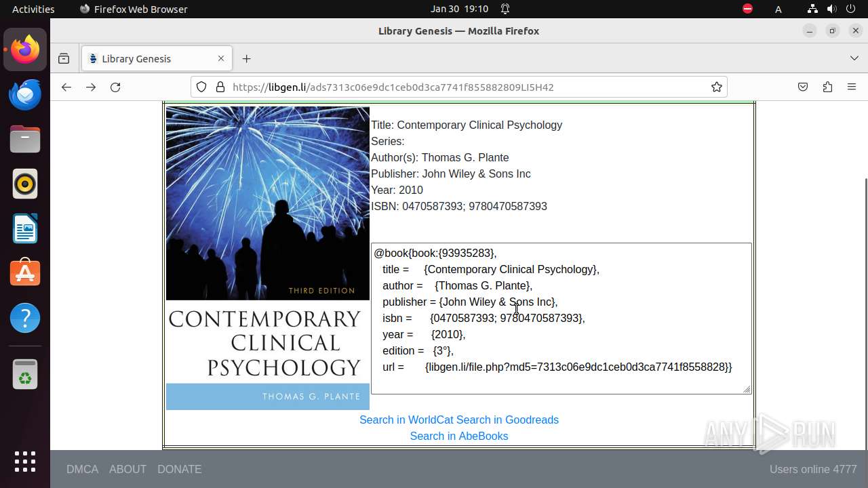Go back to the previous page

tap(66, 87)
